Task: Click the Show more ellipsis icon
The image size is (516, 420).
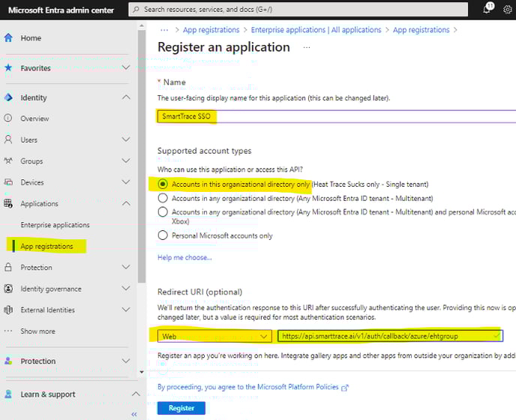Action: pyautogui.click(x=8, y=331)
